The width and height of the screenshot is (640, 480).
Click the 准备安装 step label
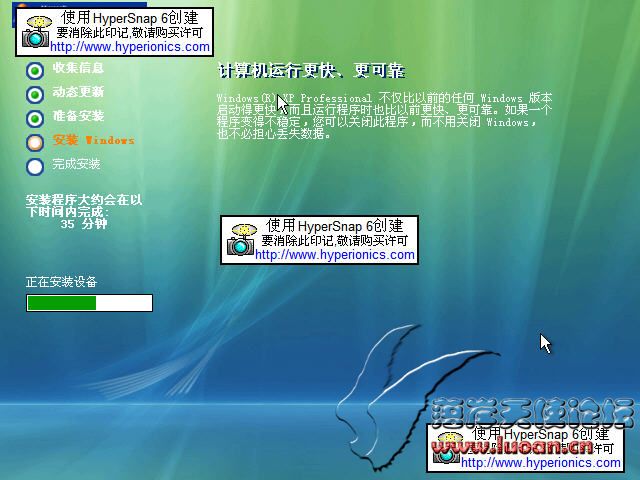point(78,116)
